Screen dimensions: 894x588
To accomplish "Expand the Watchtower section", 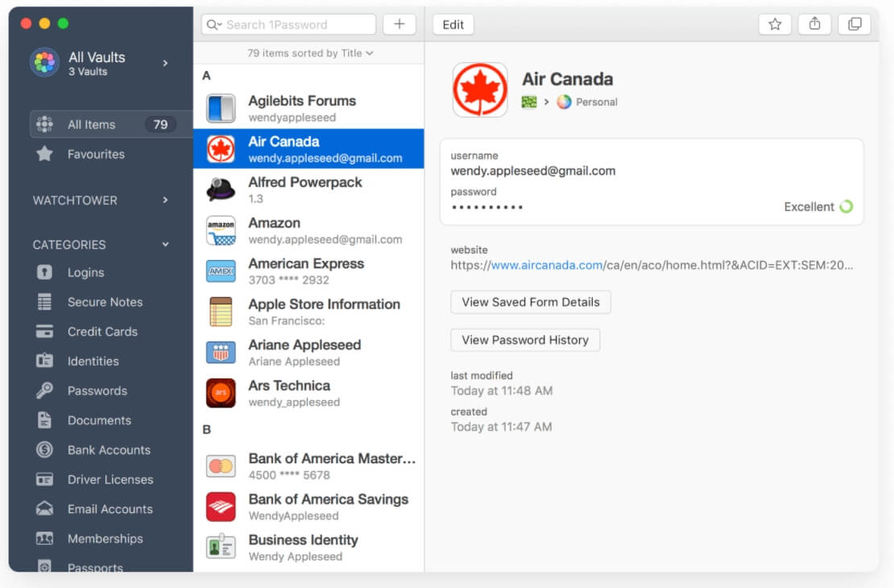I will (165, 200).
